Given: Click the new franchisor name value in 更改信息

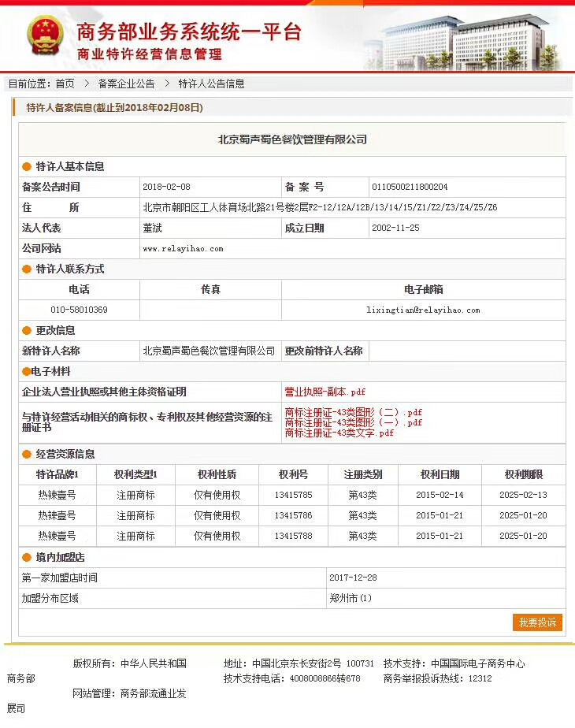Looking at the screenshot, I should pyautogui.click(x=209, y=351).
